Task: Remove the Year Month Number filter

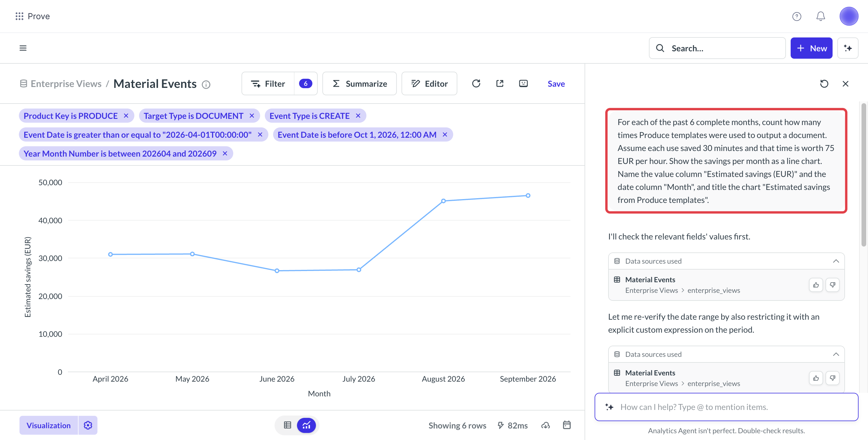Action: 225,153
